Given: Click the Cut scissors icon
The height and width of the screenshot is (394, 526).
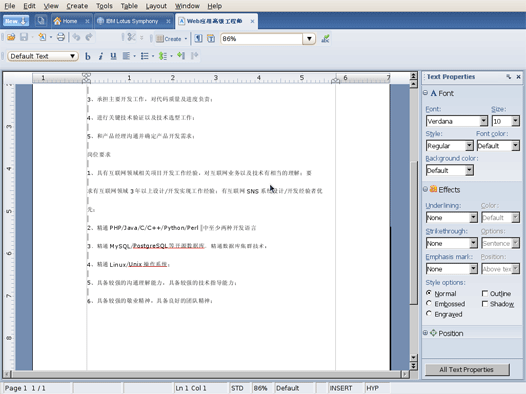Looking at the screenshot, I should [132, 38].
